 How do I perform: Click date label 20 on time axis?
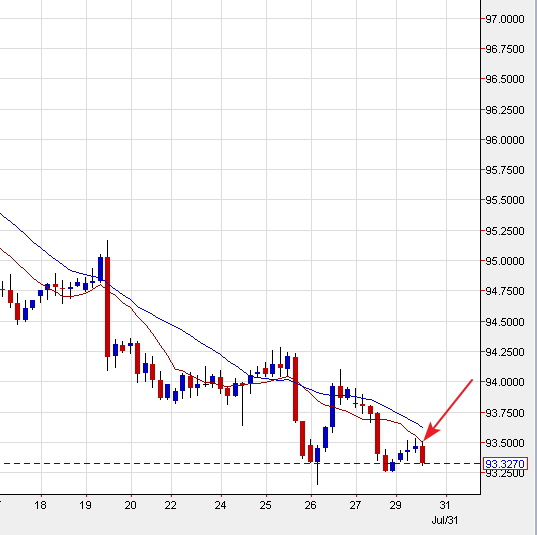click(130, 505)
